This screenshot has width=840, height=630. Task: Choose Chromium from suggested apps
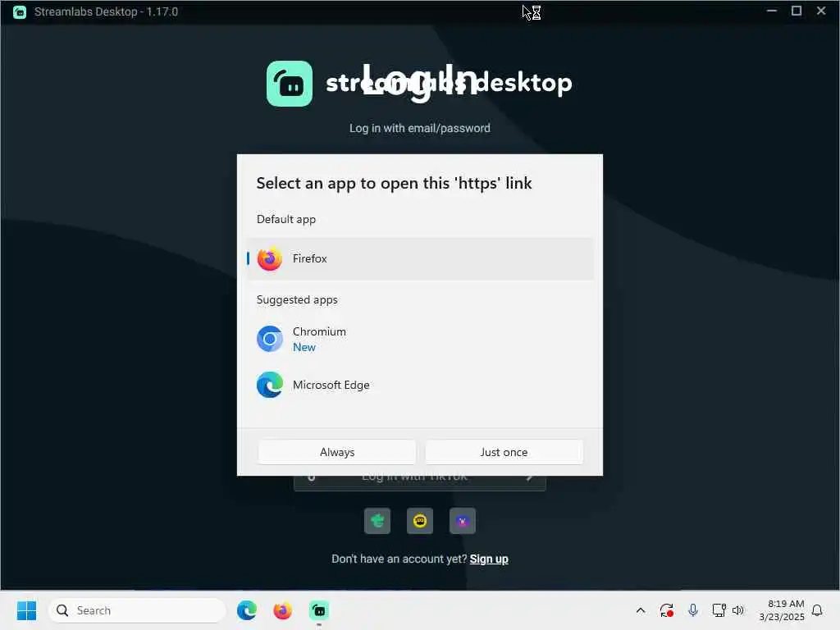click(x=420, y=339)
